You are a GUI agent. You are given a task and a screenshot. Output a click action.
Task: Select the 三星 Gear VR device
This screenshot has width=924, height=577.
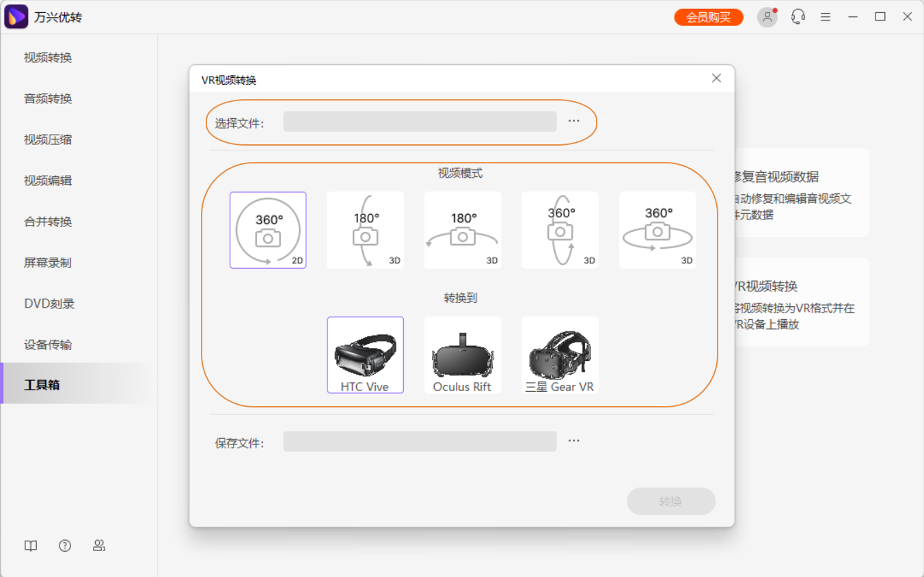click(x=560, y=354)
